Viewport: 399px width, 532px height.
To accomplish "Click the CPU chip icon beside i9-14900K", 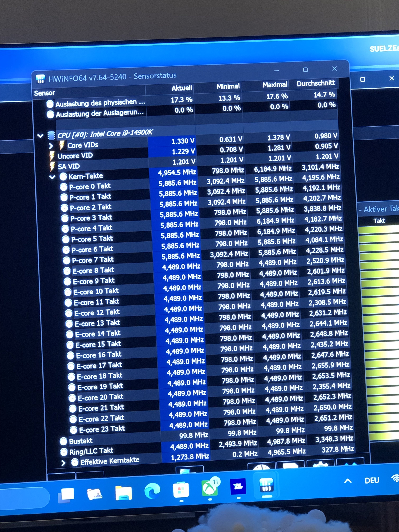I will tap(51, 136).
